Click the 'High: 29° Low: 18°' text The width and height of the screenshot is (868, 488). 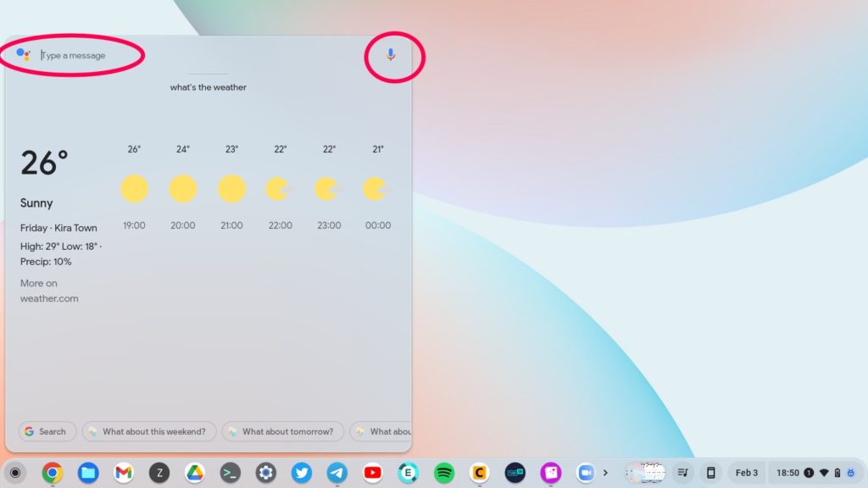click(x=58, y=247)
